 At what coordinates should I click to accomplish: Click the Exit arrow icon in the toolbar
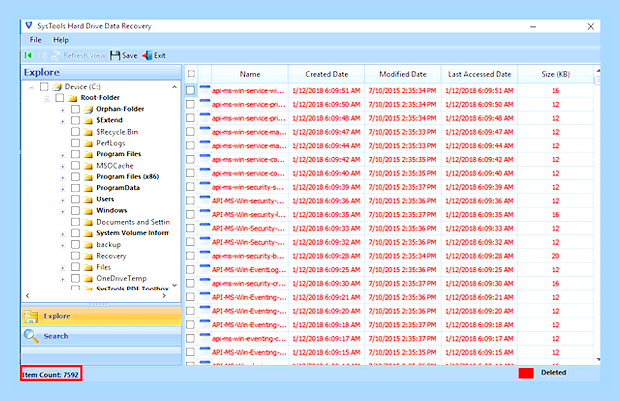[x=147, y=55]
